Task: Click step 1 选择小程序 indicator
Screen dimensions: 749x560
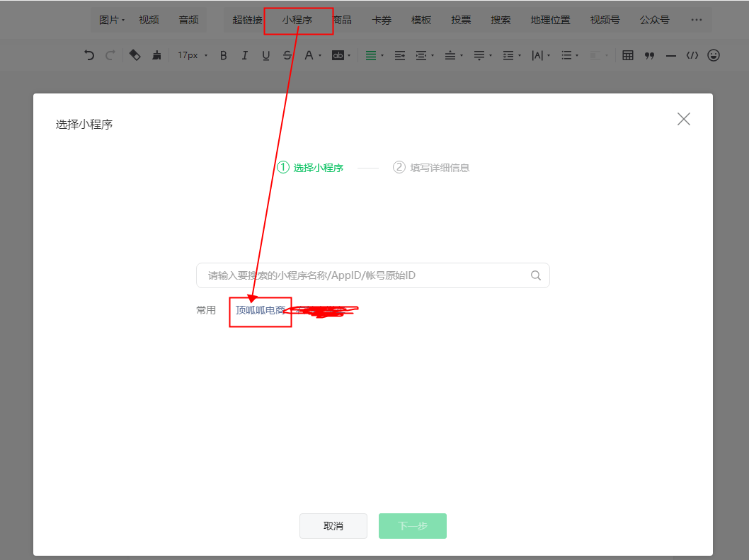Action: pos(310,168)
